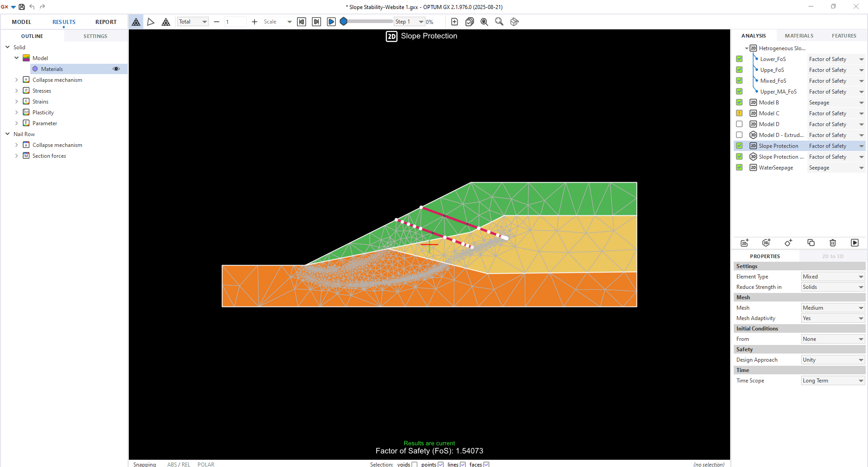Enable the Model D stage checkbox

(739, 124)
